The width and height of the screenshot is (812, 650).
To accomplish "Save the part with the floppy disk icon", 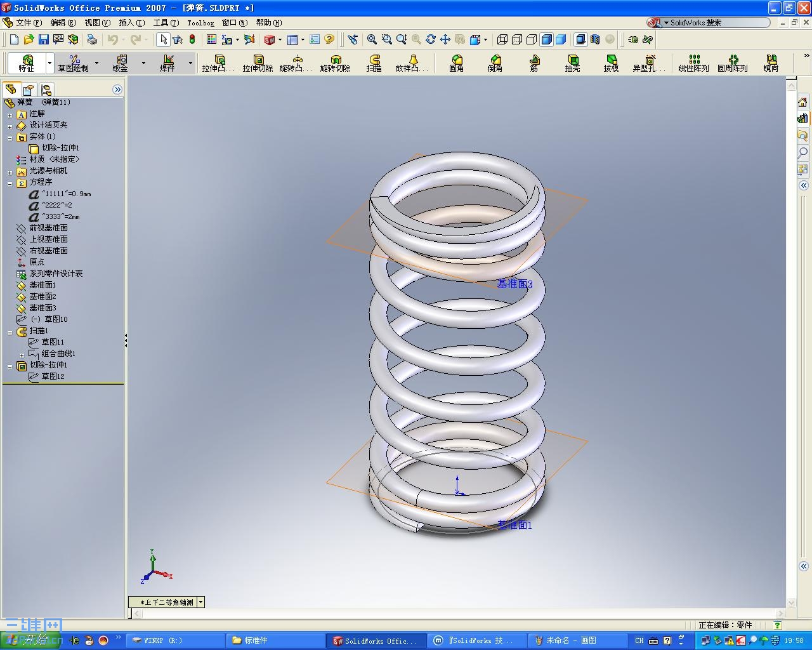I will tap(43, 39).
